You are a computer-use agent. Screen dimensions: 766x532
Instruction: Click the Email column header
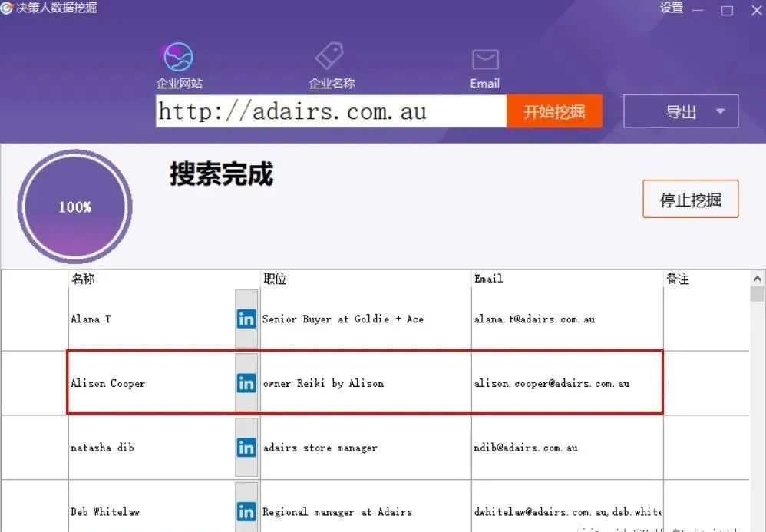(x=488, y=279)
